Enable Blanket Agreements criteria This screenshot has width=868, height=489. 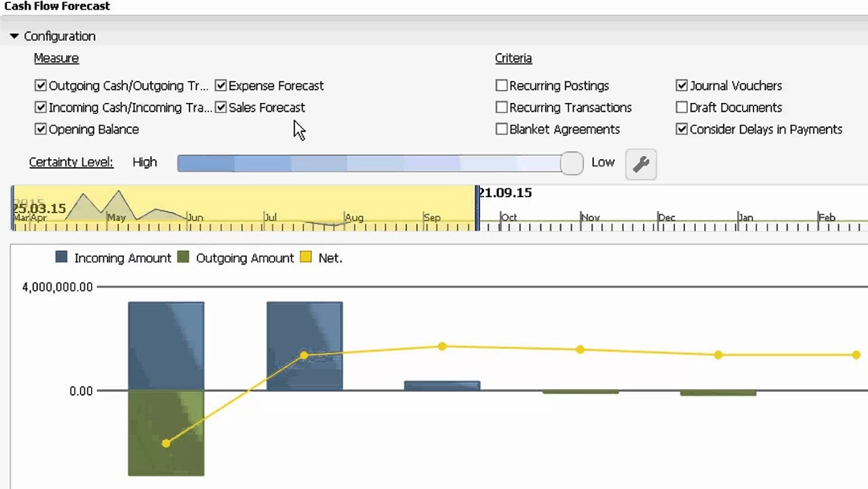pyautogui.click(x=502, y=129)
